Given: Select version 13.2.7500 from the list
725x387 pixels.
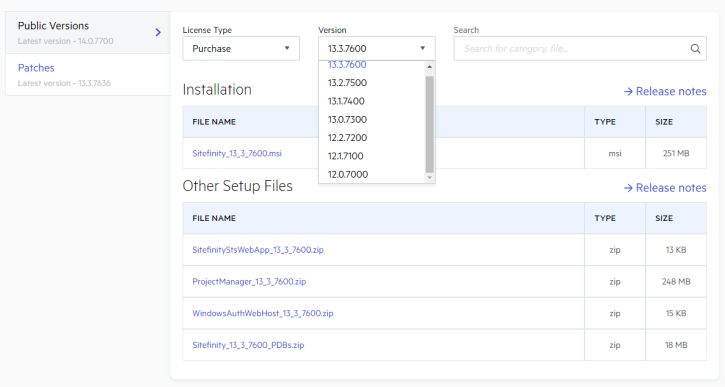Looking at the screenshot, I should point(347,83).
